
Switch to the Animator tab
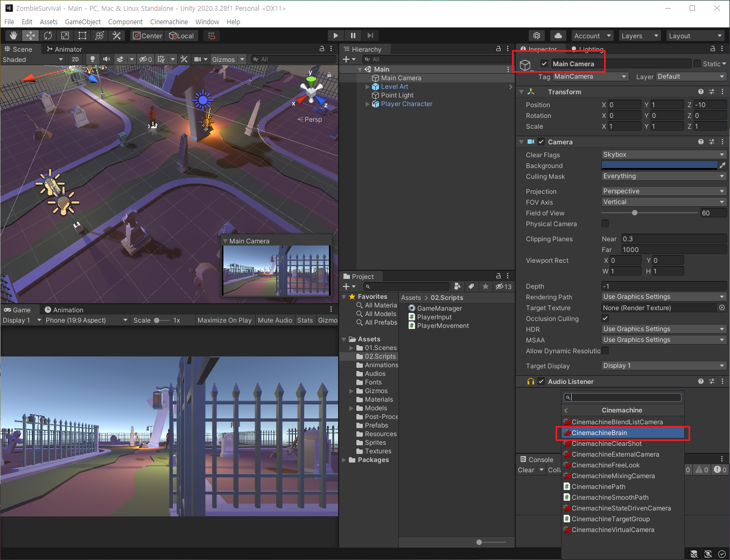[x=64, y=49]
